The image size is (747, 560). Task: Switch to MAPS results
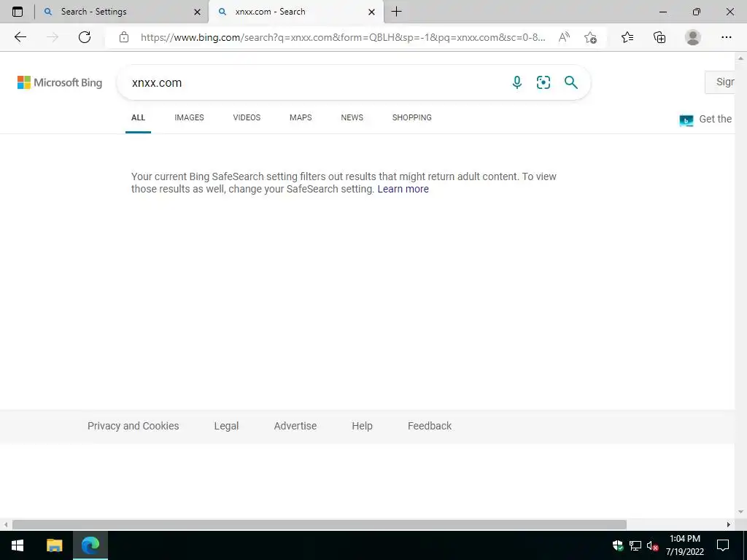(301, 117)
